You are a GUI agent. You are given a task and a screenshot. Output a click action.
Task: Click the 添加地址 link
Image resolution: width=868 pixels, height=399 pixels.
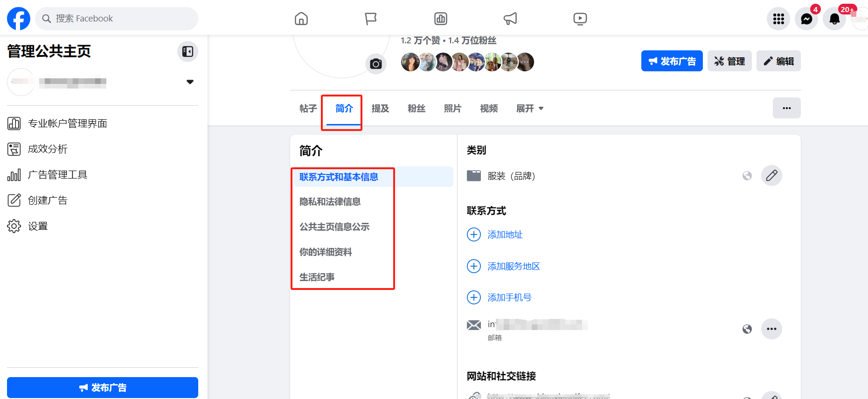pyautogui.click(x=505, y=234)
